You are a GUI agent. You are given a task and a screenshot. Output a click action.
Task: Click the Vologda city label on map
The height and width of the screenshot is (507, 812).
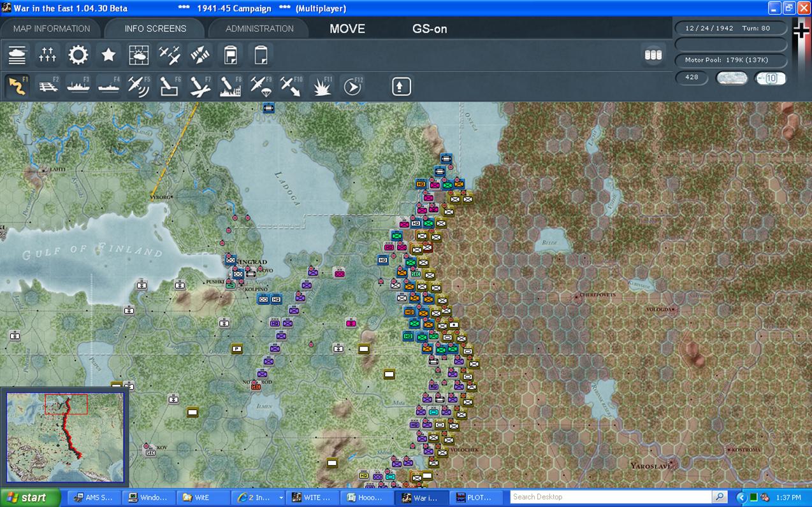pos(659,310)
